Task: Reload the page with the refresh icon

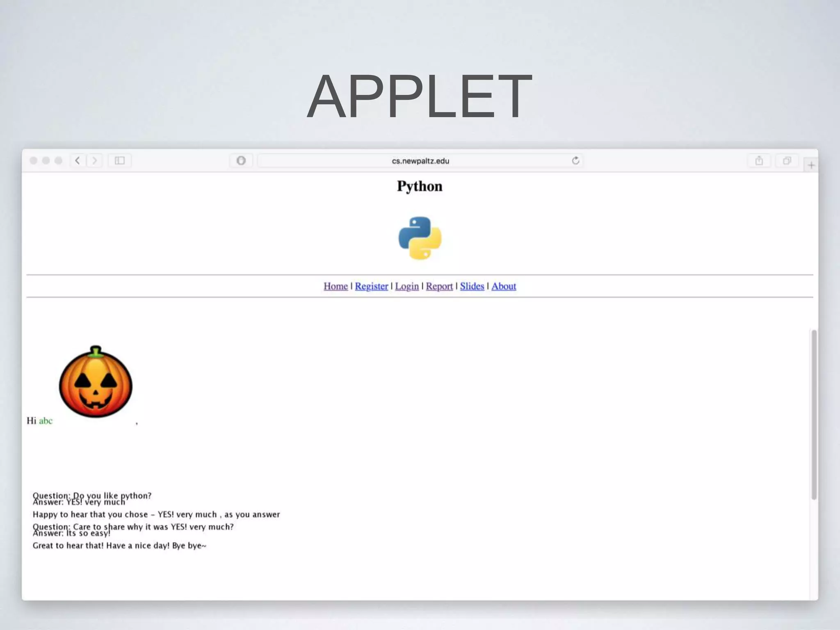Action: tap(575, 160)
